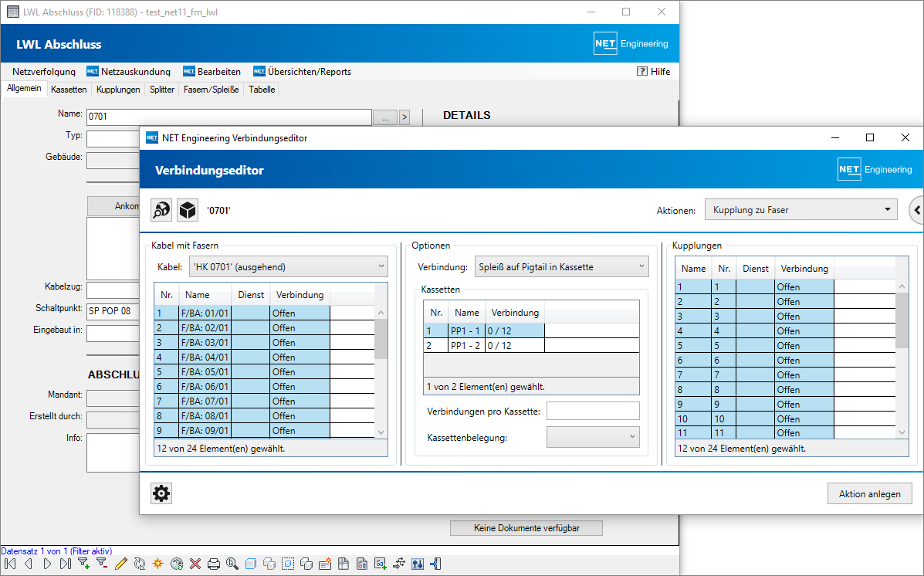This screenshot has height=576, width=924.
Task: Open the Kassettenbelegung dropdown
Action: [x=592, y=437]
